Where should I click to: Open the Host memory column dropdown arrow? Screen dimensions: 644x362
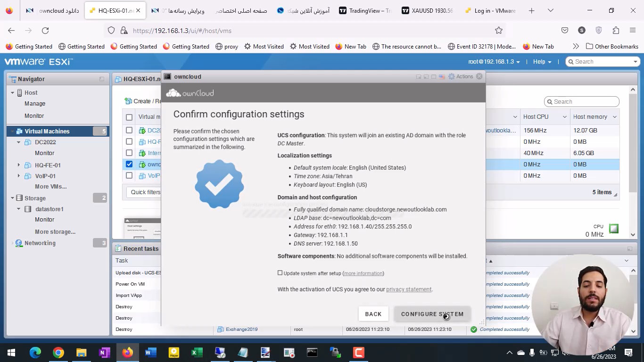click(614, 117)
